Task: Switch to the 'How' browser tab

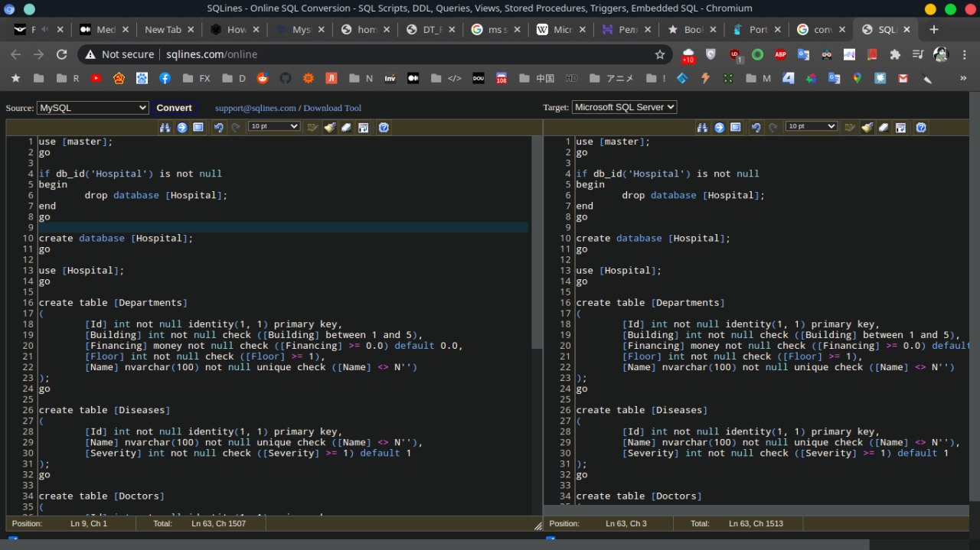Action: (x=236, y=30)
